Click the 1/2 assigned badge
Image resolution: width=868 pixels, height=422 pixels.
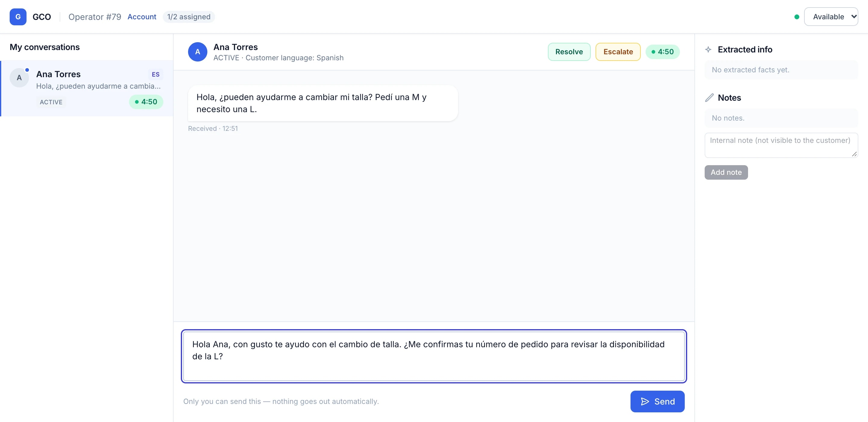pos(189,17)
